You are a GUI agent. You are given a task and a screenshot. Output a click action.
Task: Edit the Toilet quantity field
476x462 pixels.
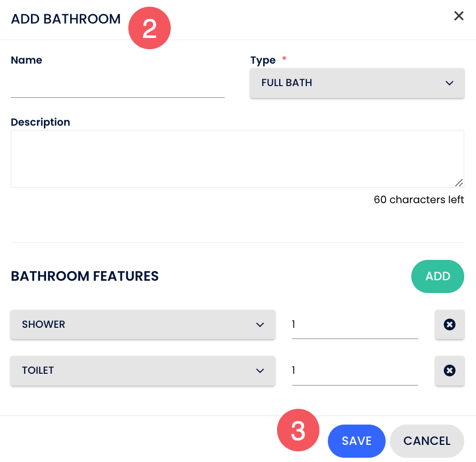pos(355,371)
